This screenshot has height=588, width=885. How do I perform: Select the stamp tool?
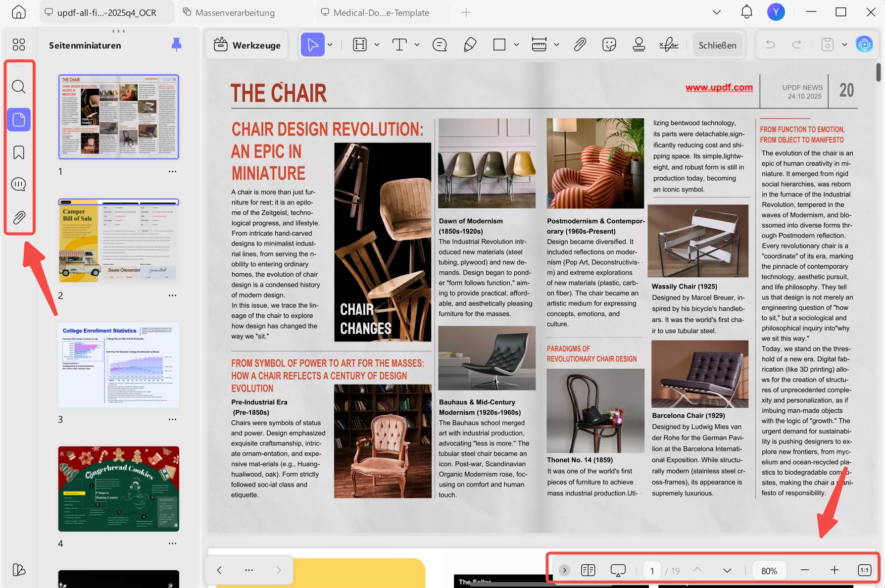pos(639,45)
